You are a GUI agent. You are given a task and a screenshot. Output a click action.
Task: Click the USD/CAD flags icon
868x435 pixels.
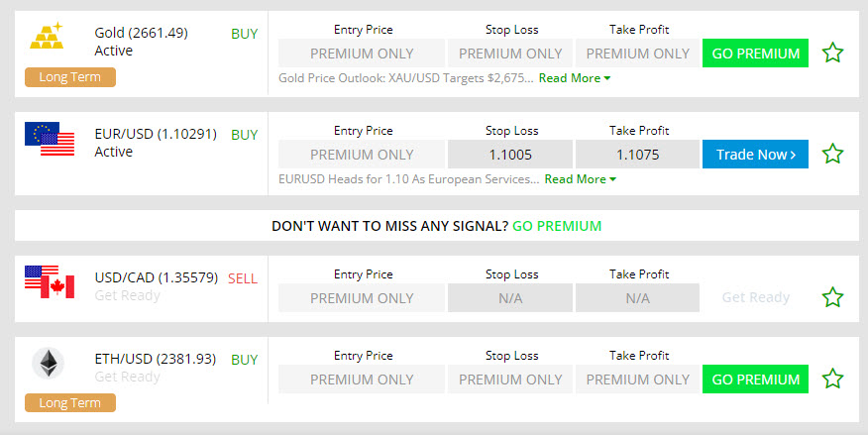tap(50, 282)
